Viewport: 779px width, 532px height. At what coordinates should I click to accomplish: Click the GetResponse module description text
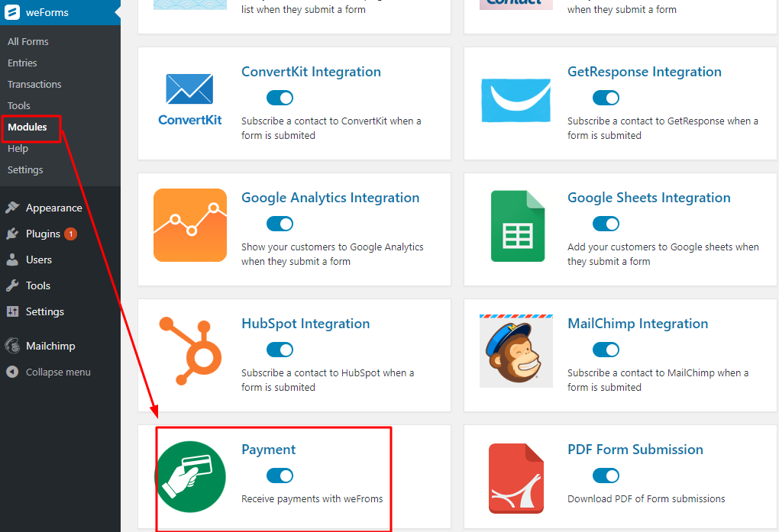click(x=663, y=128)
